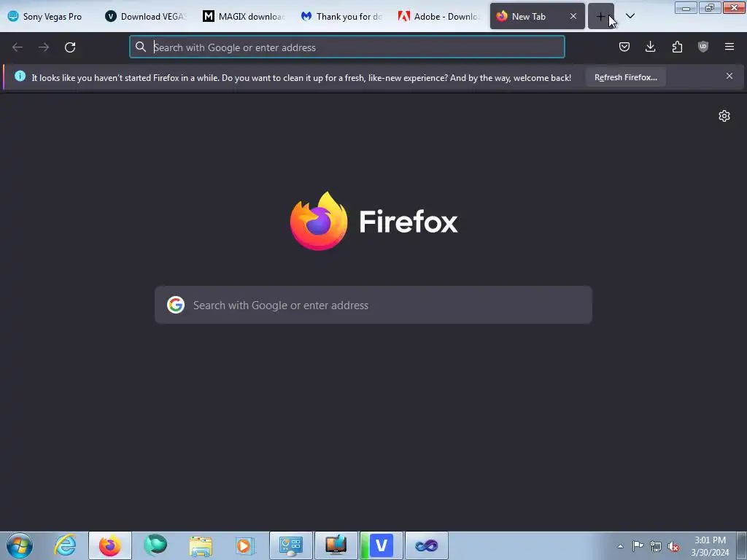Open Save to Pocket

624,47
